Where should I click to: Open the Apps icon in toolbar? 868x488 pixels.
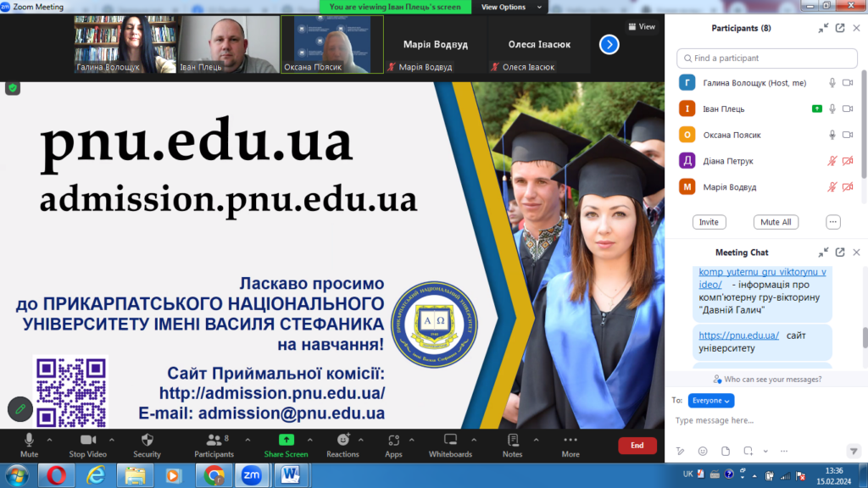point(393,441)
